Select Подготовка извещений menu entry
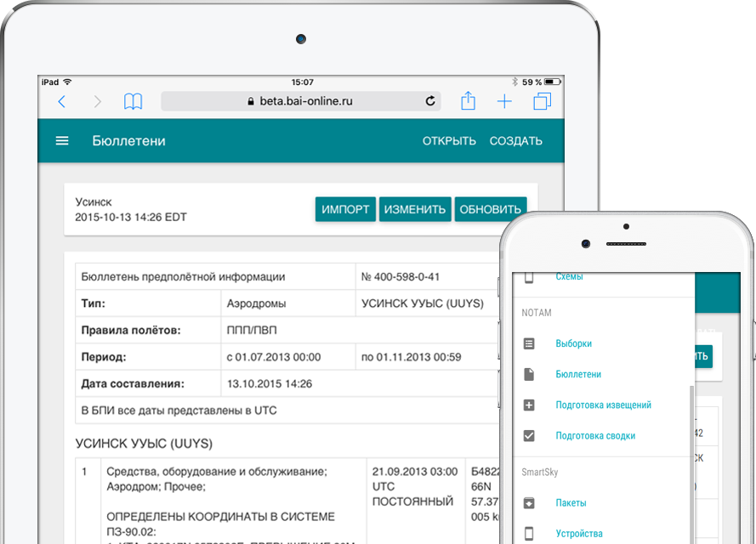This screenshot has width=756, height=544. click(x=603, y=405)
